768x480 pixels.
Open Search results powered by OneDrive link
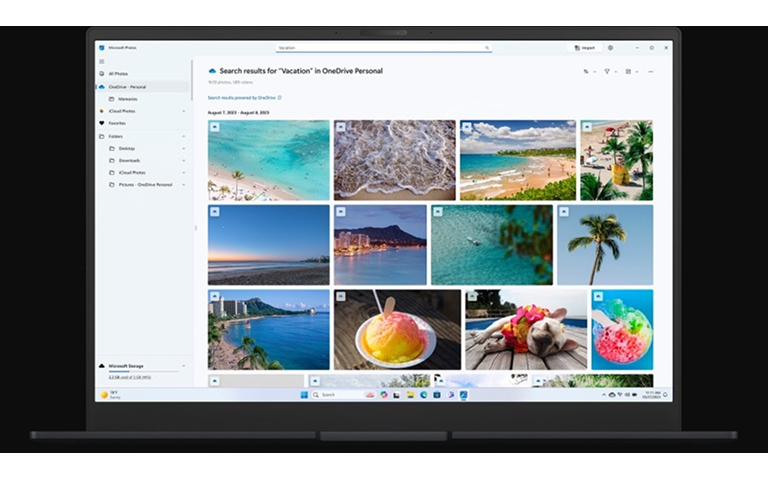coord(241,98)
